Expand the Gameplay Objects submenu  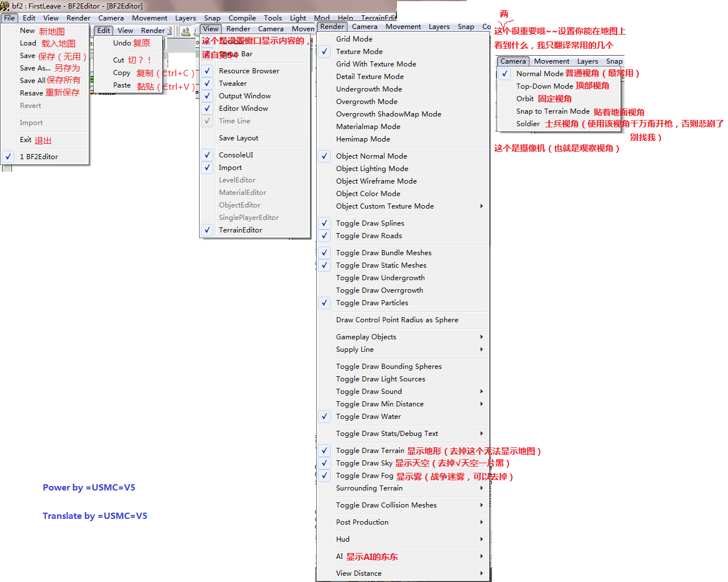tap(403, 337)
